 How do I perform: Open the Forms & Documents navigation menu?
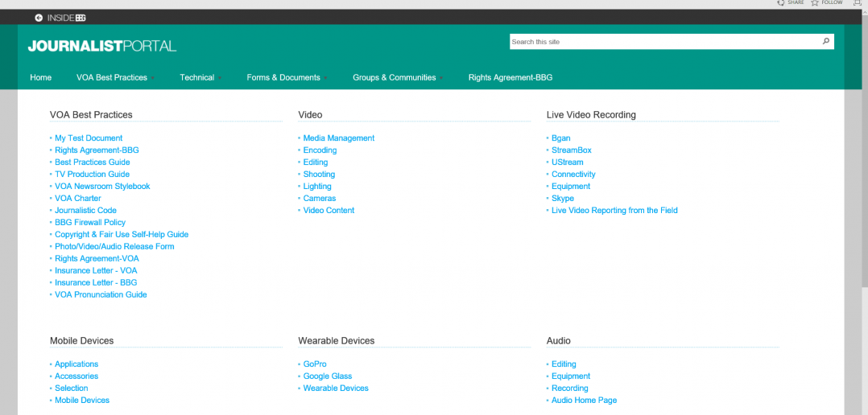(283, 77)
